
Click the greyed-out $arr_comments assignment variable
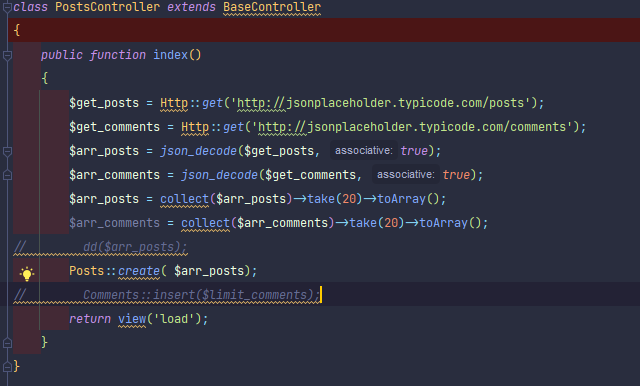[114, 223]
